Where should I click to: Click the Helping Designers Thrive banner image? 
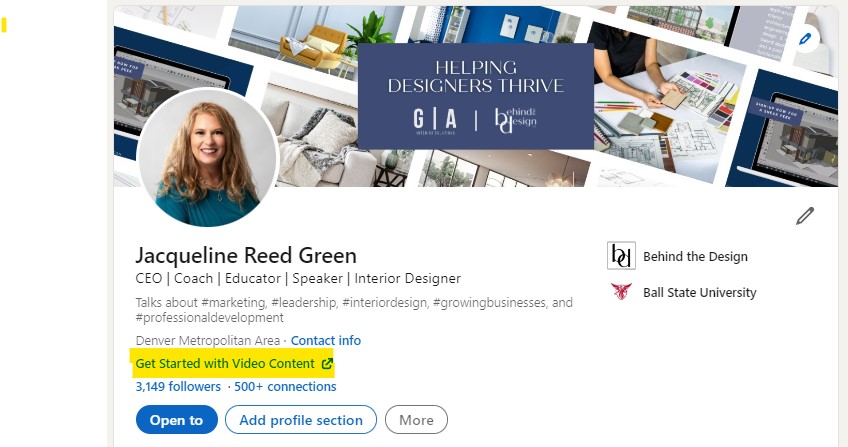pyautogui.click(x=476, y=96)
